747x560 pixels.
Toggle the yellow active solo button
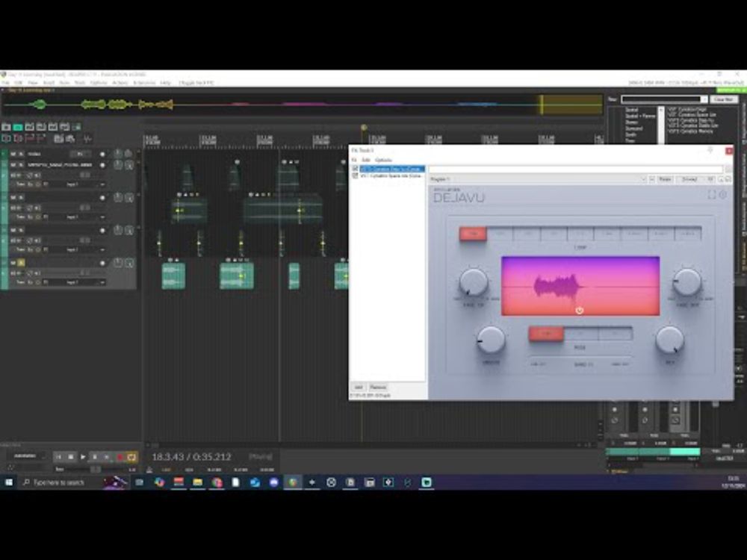coord(20,263)
